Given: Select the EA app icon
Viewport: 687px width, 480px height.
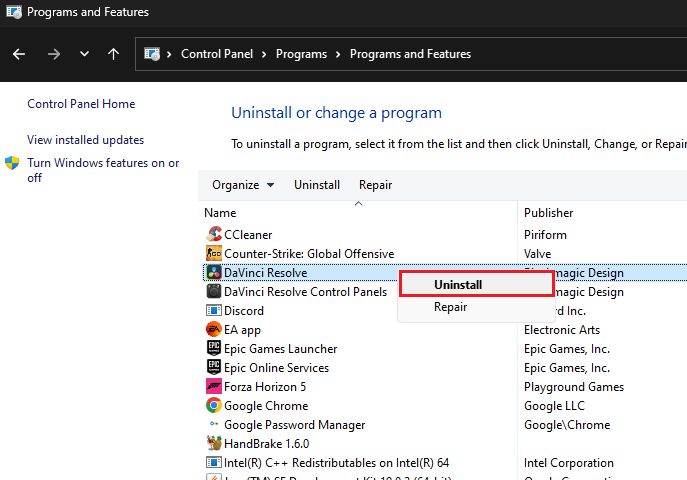Looking at the screenshot, I should pyautogui.click(x=213, y=330).
